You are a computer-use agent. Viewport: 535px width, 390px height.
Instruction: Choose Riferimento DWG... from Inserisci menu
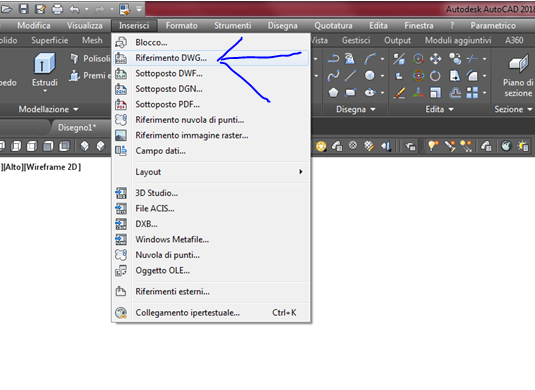pos(211,58)
